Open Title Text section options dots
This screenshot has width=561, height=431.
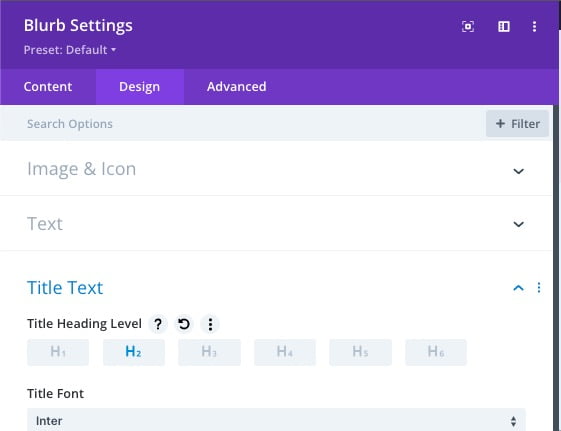(539, 288)
